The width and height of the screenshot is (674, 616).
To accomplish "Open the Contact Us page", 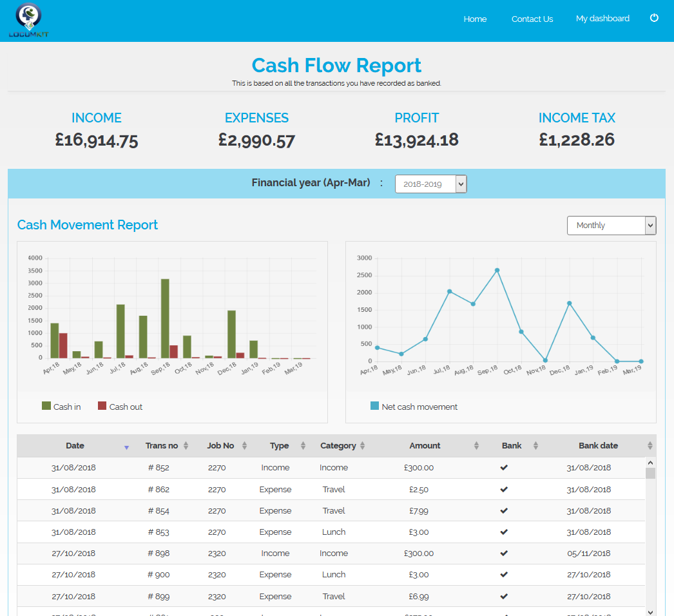I will point(532,19).
